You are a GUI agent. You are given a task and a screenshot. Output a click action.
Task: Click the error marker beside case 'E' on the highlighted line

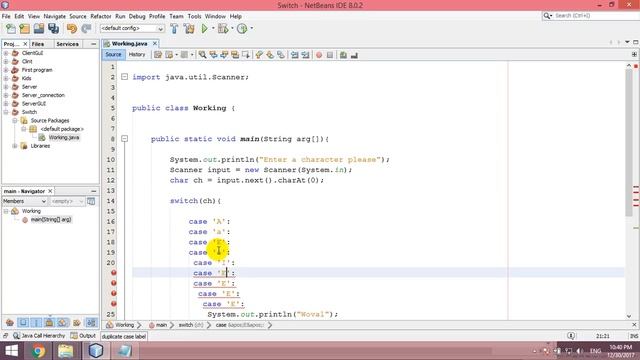pos(113,273)
